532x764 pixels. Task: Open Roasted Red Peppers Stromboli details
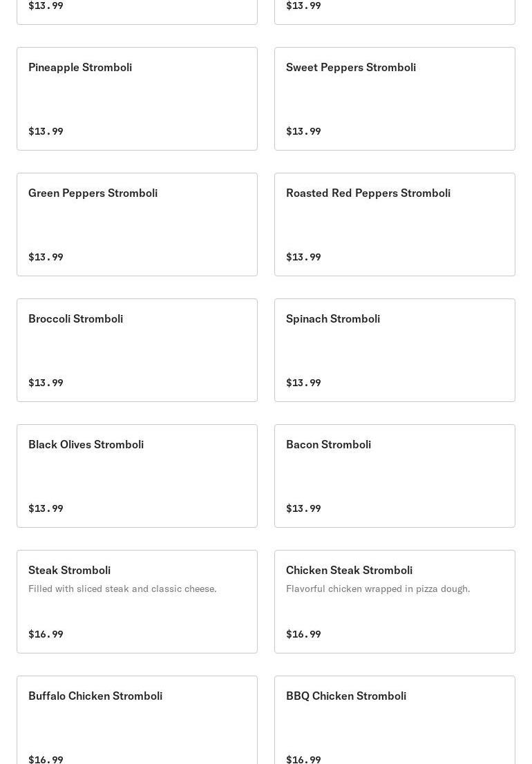pos(395,225)
